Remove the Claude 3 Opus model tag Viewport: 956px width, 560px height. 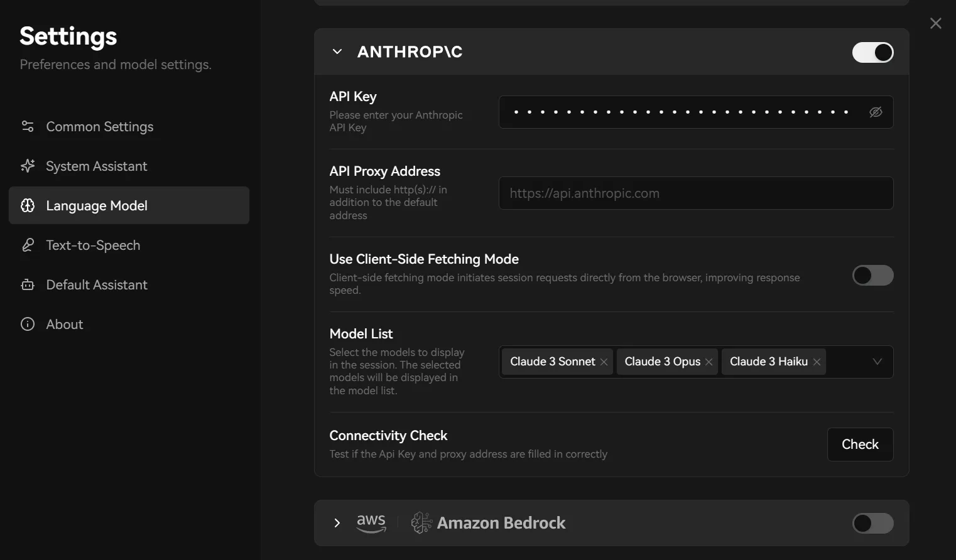709,362
